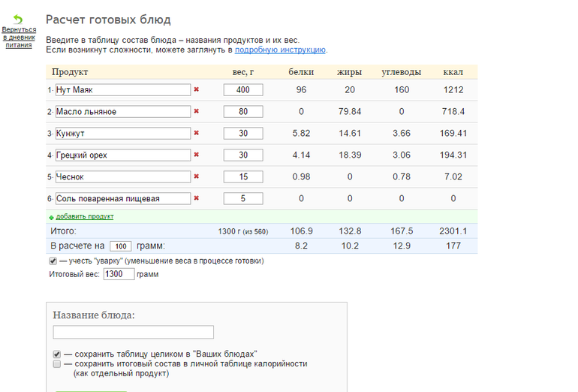Remove the Кунжут product with red X
The height and width of the screenshot is (392, 578).
197,134
